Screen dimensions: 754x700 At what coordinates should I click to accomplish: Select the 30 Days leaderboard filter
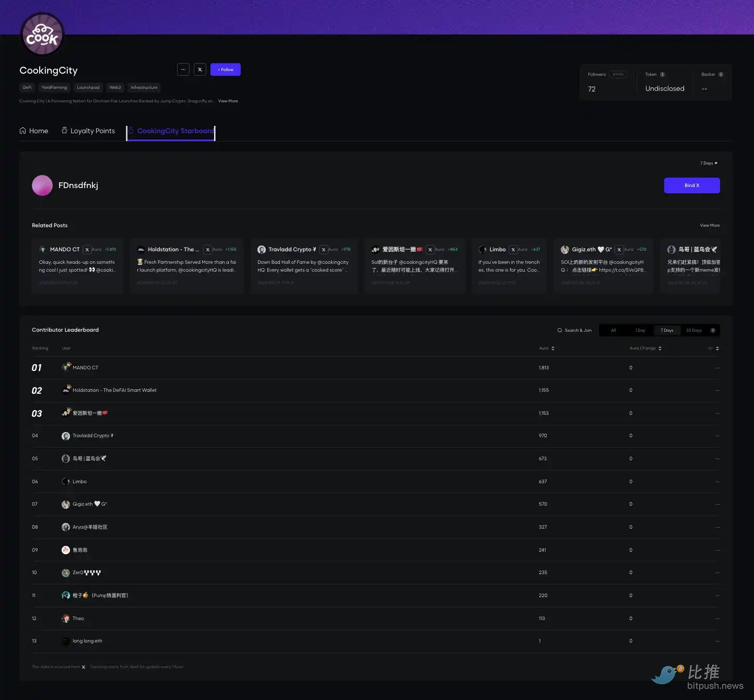(694, 330)
